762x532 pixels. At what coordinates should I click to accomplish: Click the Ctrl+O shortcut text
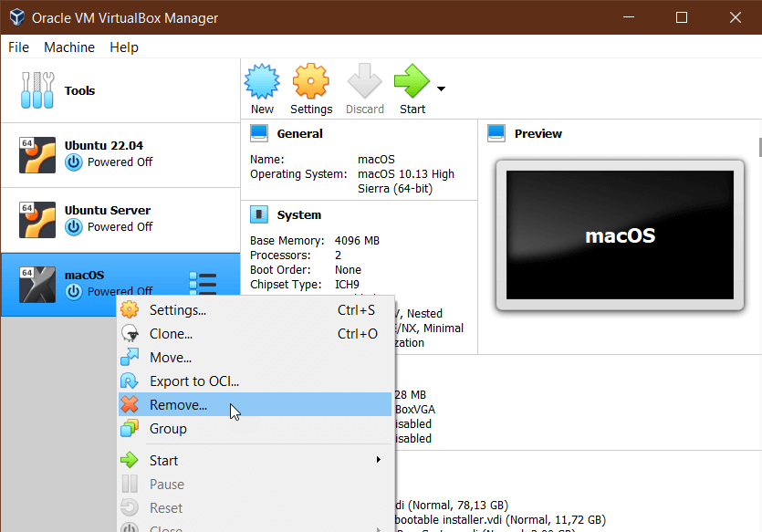point(357,334)
